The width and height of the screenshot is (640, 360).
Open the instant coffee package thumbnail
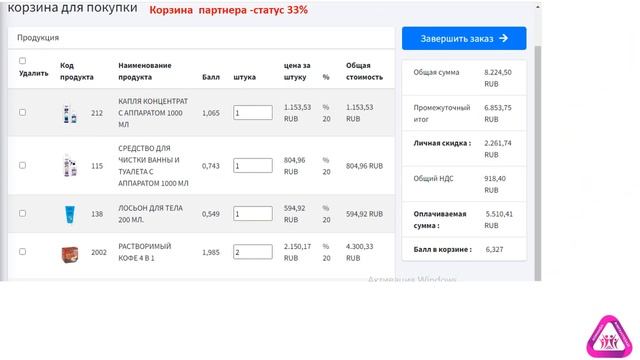click(x=70, y=254)
